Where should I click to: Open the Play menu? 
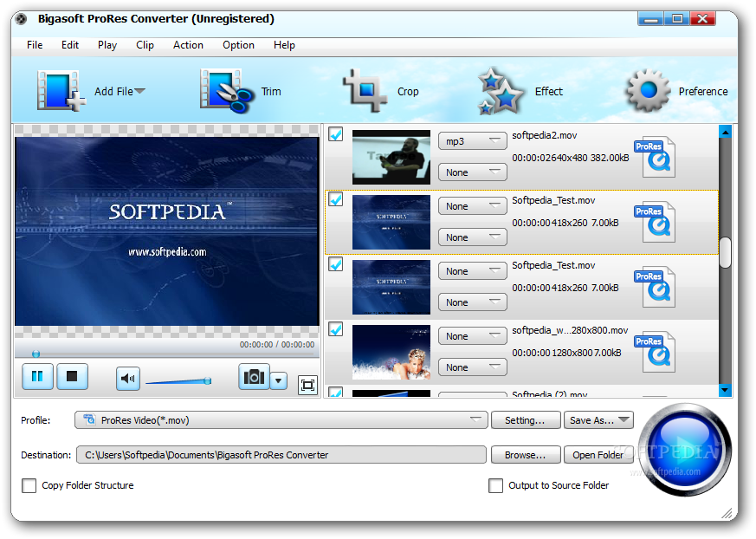click(x=107, y=45)
